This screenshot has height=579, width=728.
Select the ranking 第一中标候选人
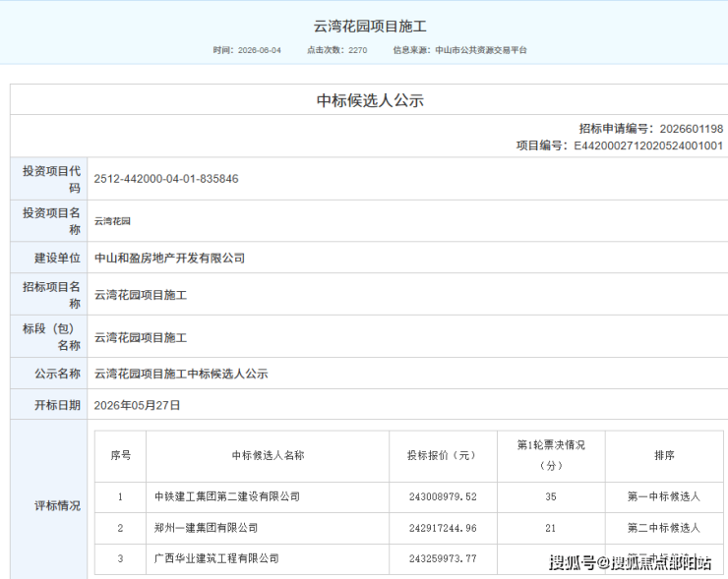click(663, 496)
